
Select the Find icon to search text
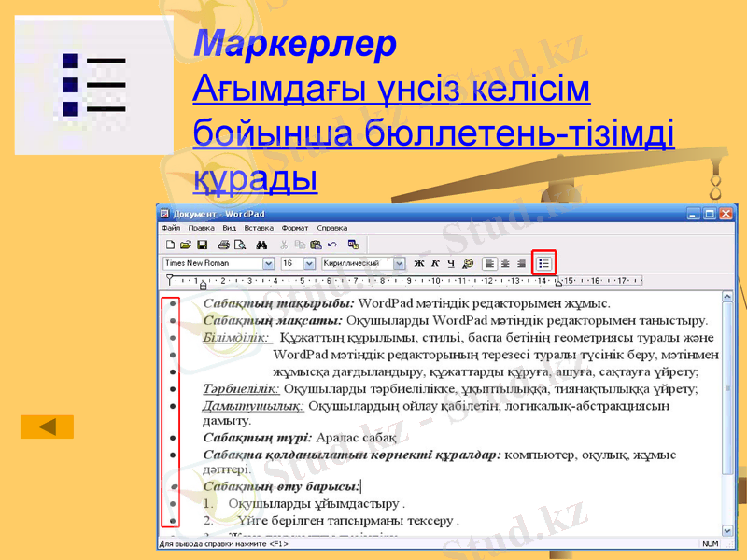(x=262, y=244)
